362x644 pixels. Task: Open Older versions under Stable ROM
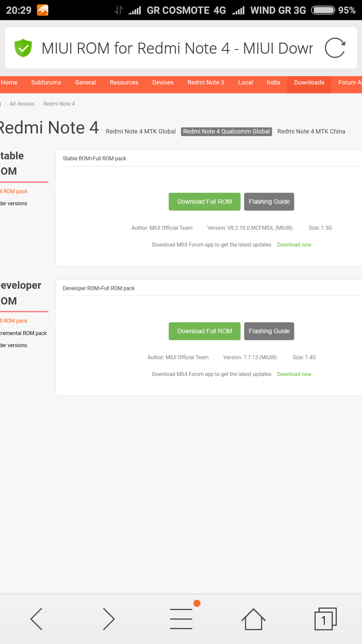pos(13,204)
